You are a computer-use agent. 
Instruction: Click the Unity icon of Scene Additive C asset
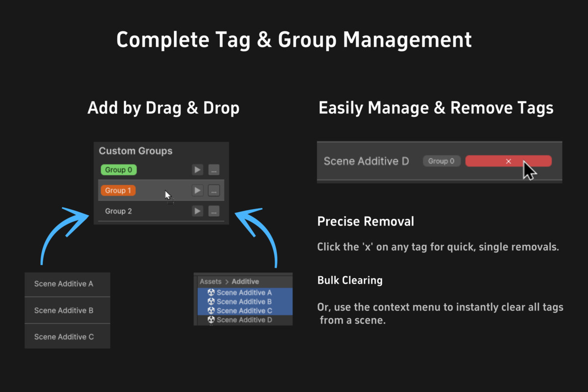pyautogui.click(x=211, y=311)
